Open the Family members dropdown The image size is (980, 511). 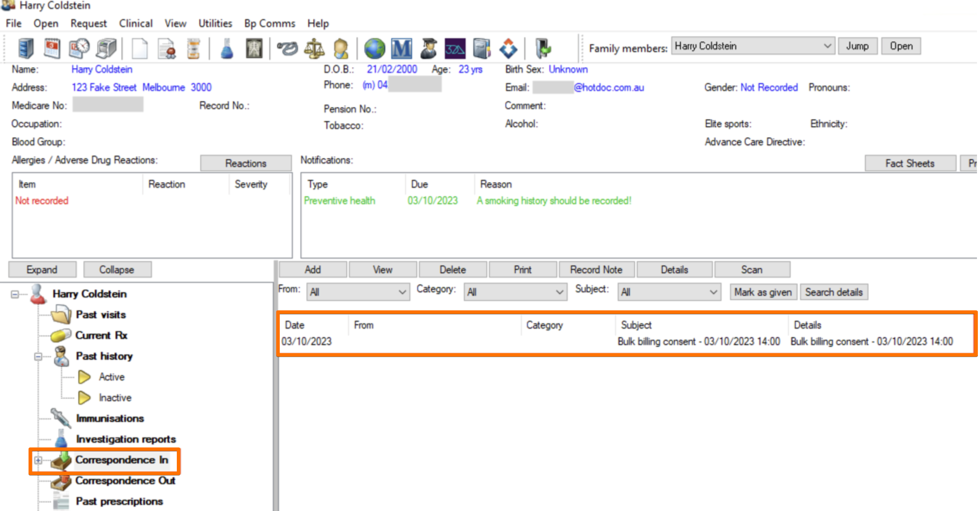[x=753, y=46]
